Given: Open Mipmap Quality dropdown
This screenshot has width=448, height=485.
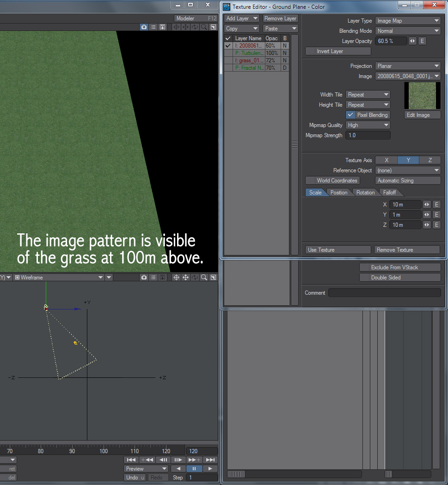Looking at the screenshot, I should [x=368, y=125].
